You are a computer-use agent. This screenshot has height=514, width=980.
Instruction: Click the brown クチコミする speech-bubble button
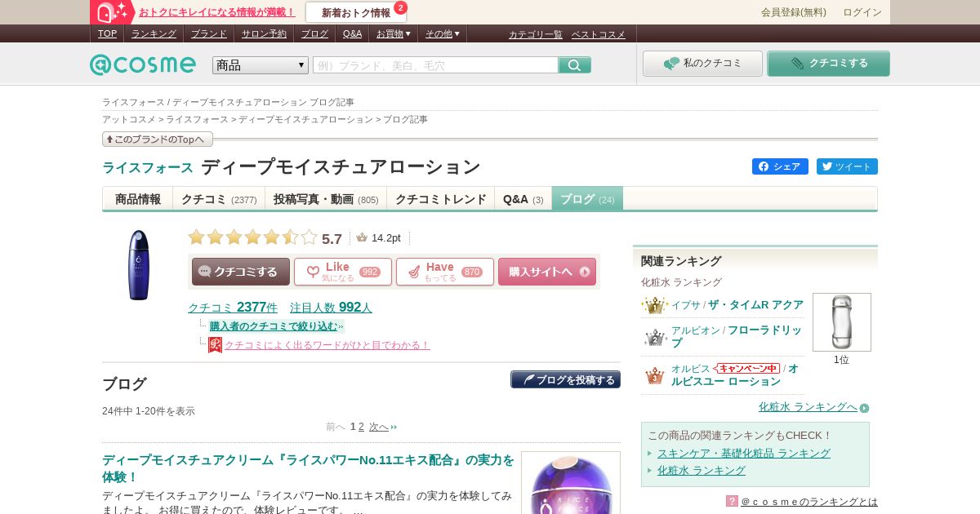click(x=241, y=272)
